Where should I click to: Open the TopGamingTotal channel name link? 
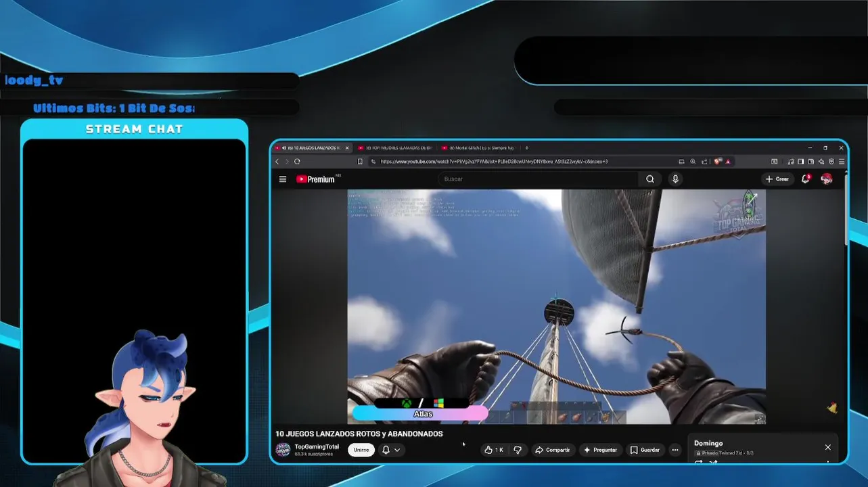coord(317,447)
